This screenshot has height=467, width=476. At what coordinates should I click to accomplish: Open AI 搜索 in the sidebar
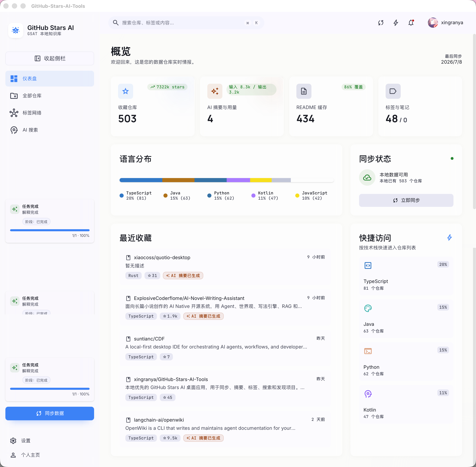pyautogui.click(x=50, y=130)
